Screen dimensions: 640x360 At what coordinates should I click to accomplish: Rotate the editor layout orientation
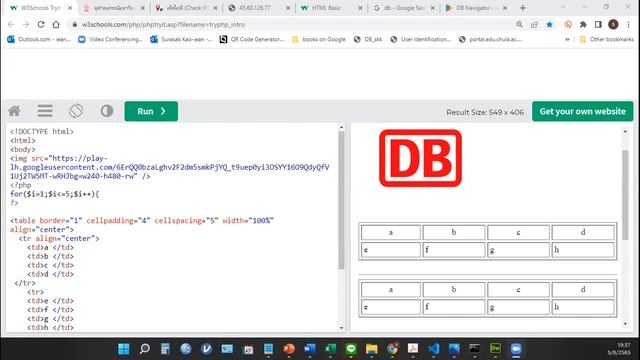pyautogui.click(x=76, y=111)
